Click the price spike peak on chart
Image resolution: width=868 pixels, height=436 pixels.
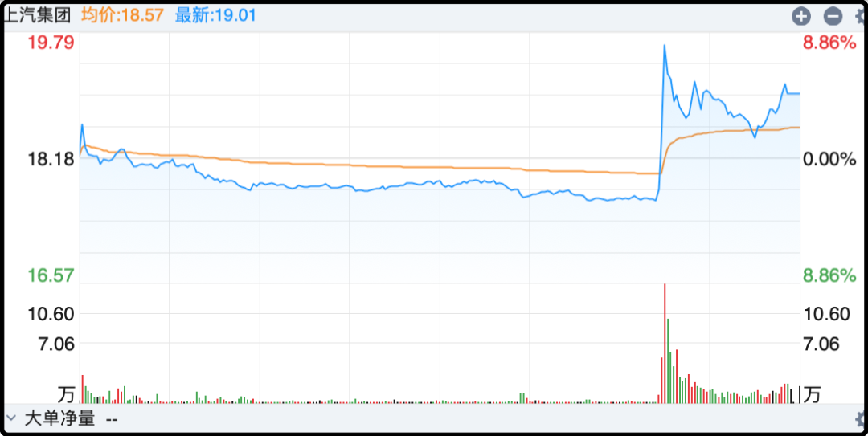click(665, 46)
